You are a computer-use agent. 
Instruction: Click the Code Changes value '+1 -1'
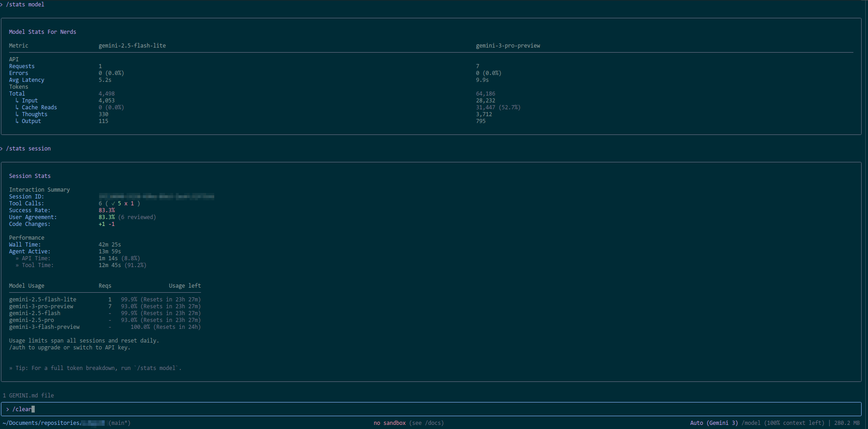(107, 224)
